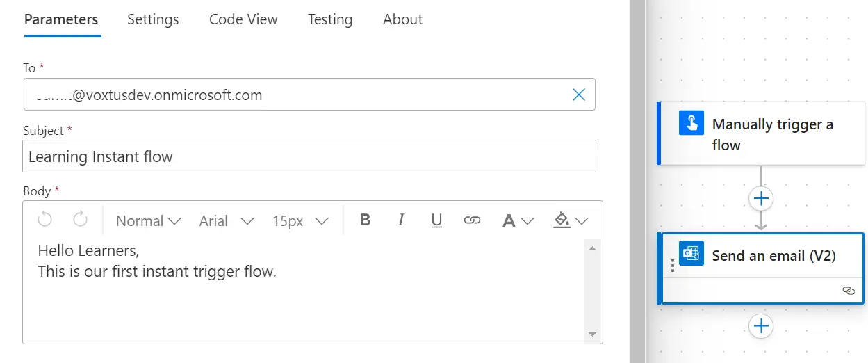Open the About tab
This screenshot has width=868, height=363.
click(402, 19)
